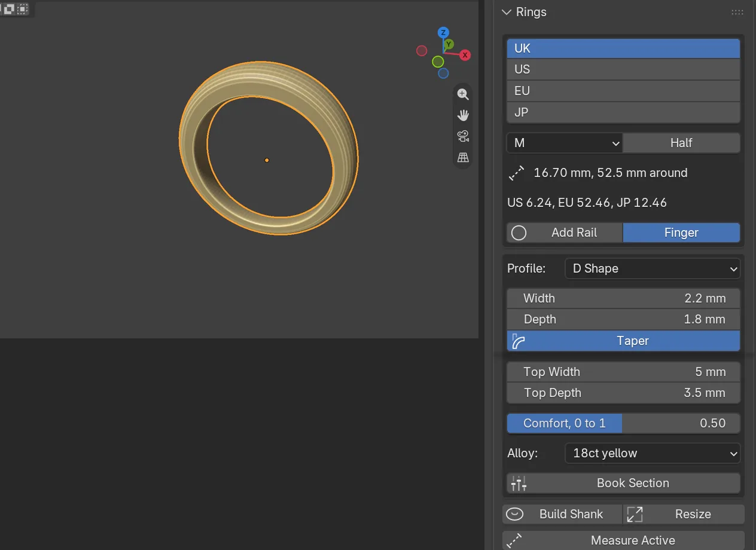Toggle the Taper option
The image size is (756, 550).
[x=623, y=341]
